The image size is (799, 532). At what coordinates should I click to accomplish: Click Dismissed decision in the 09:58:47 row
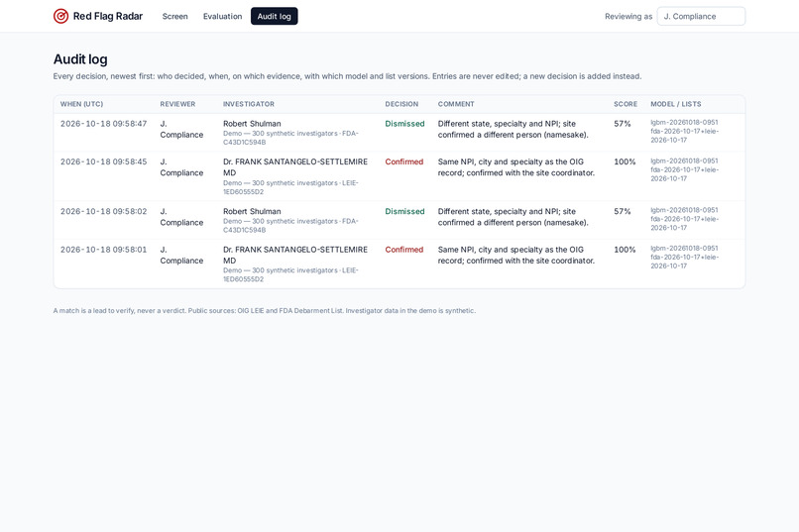[404, 124]
